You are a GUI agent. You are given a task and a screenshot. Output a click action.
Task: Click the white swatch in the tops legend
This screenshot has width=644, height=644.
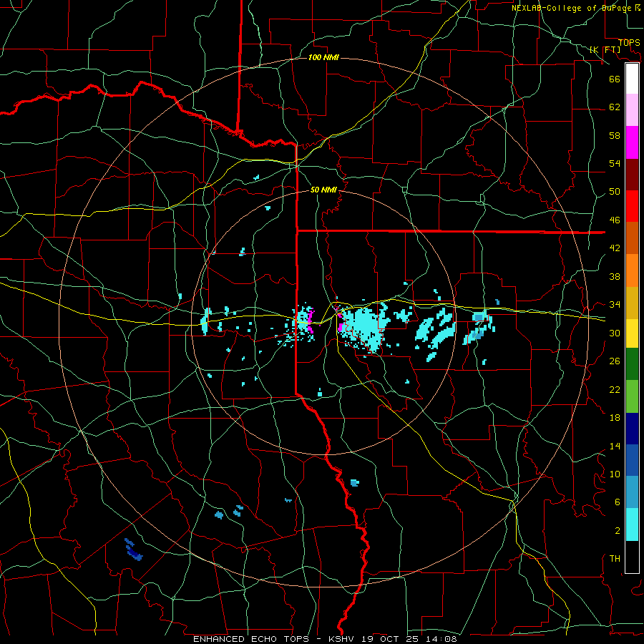pos(632,79)
